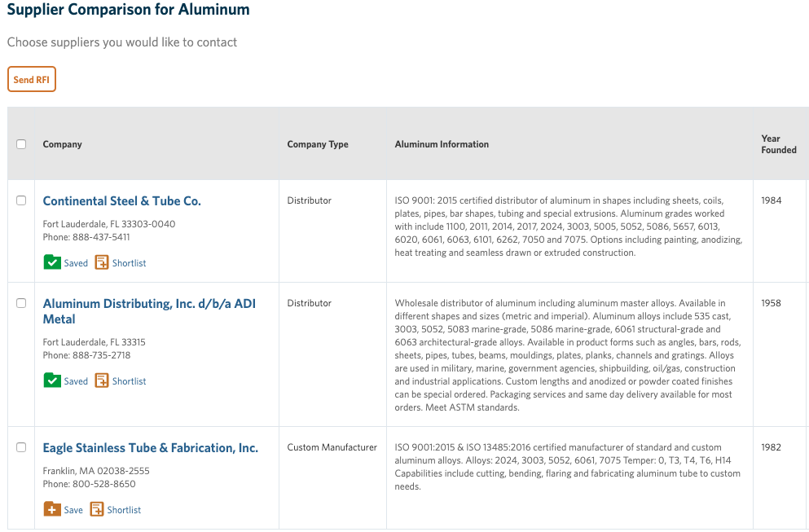
Task: Click the Company column header
Action: [x=63, y=144]
